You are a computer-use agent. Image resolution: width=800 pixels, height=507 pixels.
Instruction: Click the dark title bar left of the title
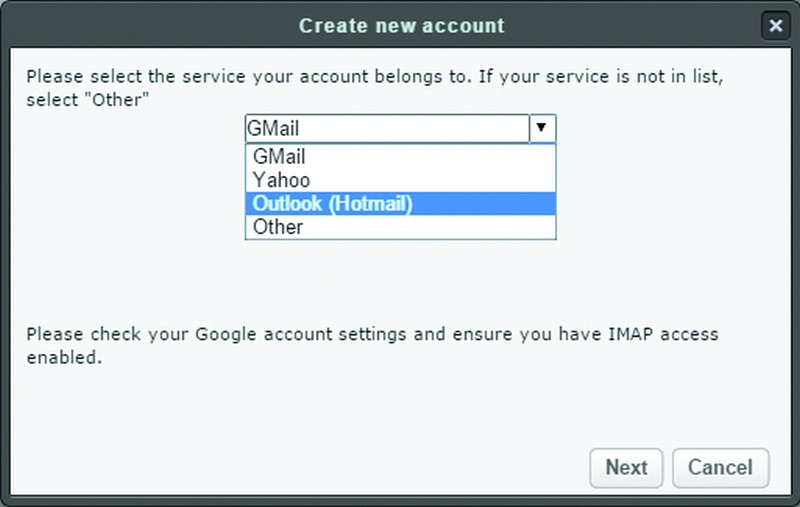153,26
